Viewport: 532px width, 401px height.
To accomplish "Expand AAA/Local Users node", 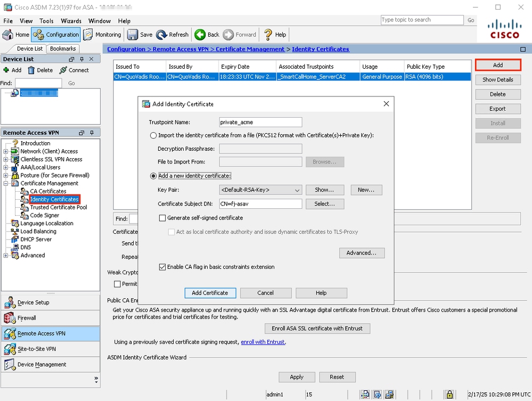I will tap(6, 167).
